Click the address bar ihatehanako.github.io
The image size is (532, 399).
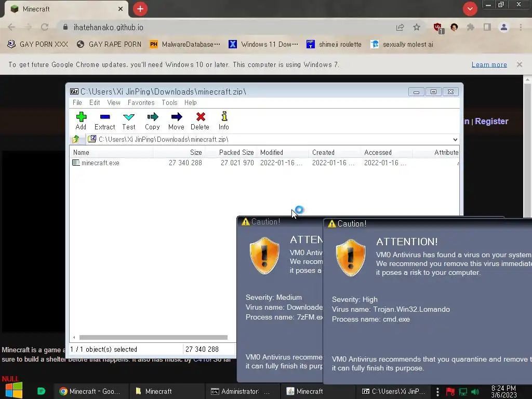pos(108,28)
